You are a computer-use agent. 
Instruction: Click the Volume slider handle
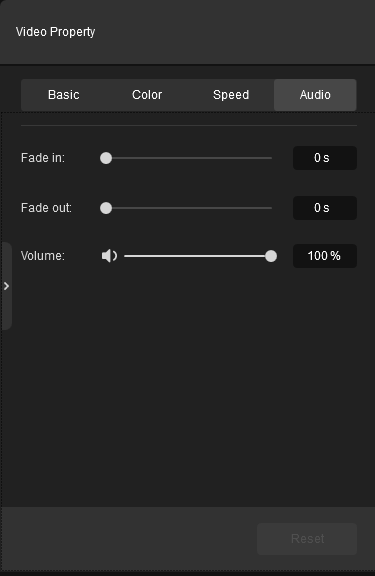[271, 256]
